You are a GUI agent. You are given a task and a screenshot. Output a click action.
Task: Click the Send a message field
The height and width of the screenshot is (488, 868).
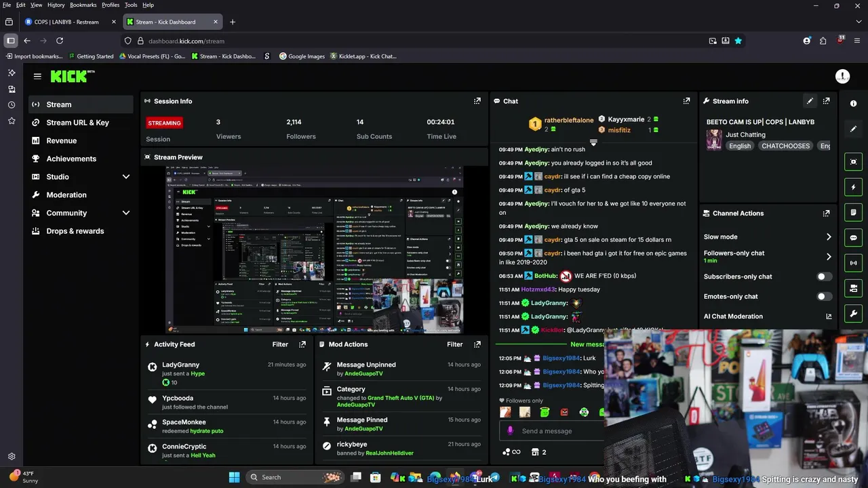(553, 431)
